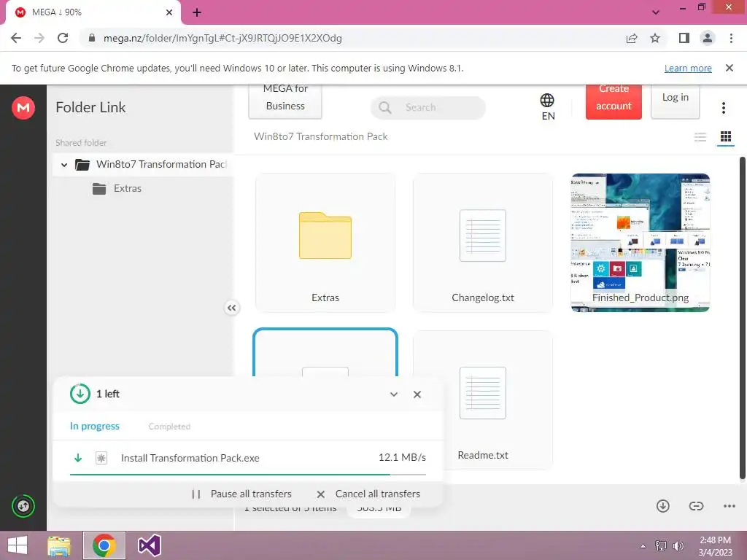Image resolution: width=747 pixels, height=560 pixels.
Task: Select the Changelog.txt file
Action: click(x=483, y=243)
